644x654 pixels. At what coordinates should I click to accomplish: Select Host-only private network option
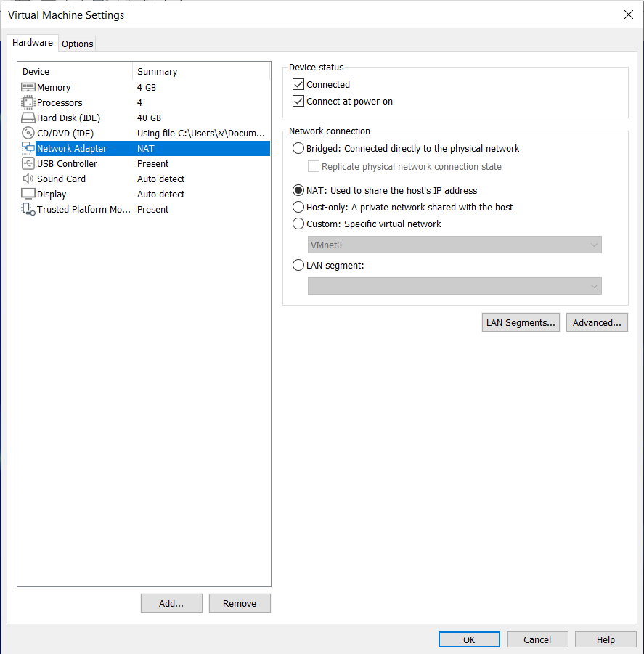pos(298,208)
